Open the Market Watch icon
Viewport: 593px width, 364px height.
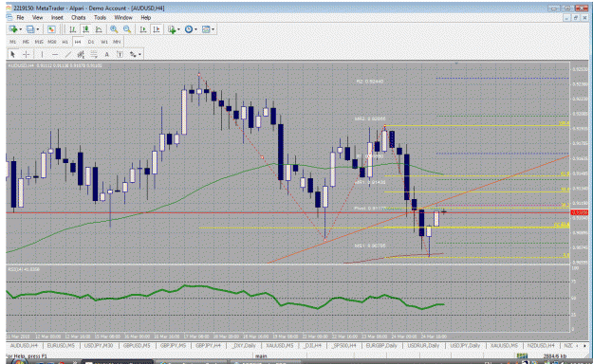point(51,29)
